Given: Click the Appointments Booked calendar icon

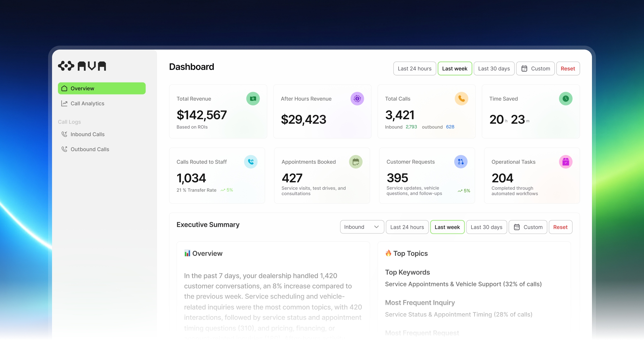Looking at the screenshot, I should click(355, 162).
